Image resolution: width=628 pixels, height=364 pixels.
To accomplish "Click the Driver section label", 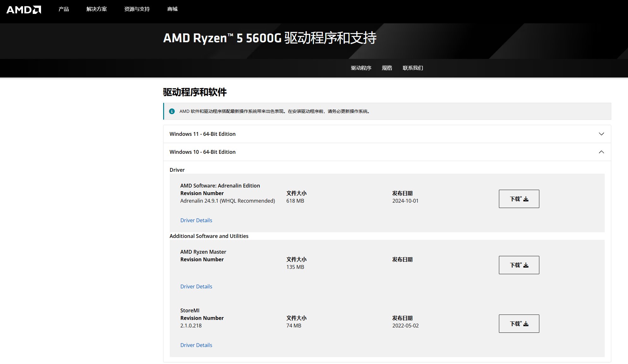I will point(177,170).
